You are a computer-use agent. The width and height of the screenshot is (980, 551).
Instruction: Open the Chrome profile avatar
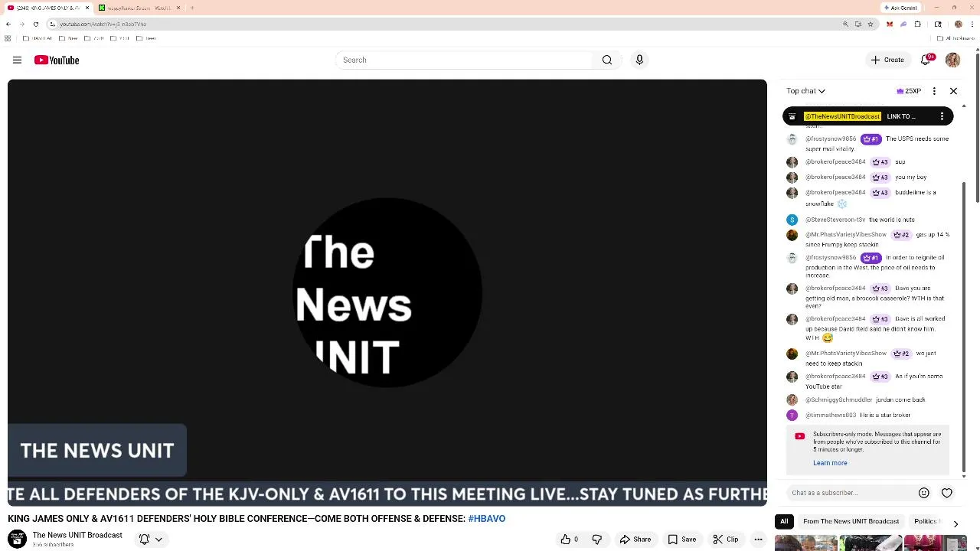(x=958, y=24)
